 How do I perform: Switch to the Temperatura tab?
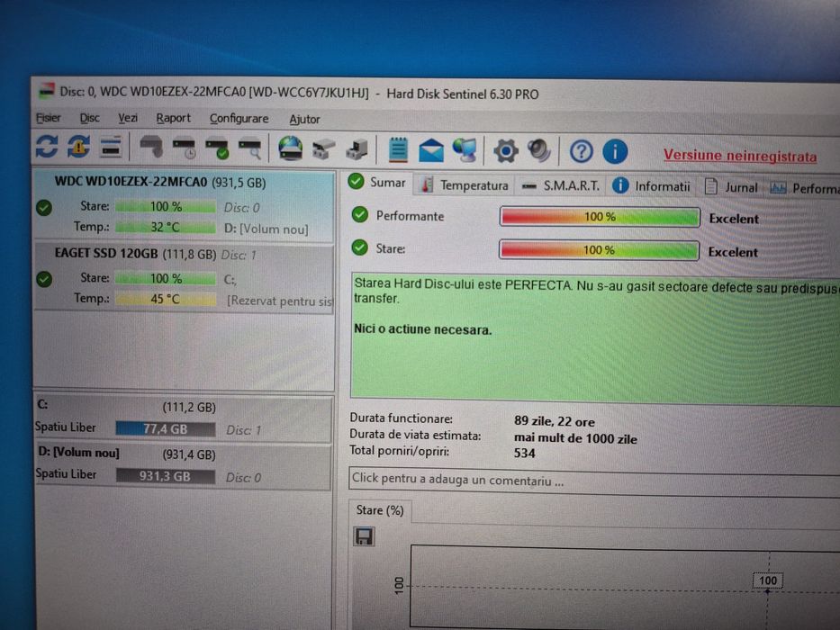(x=464, y=185)
